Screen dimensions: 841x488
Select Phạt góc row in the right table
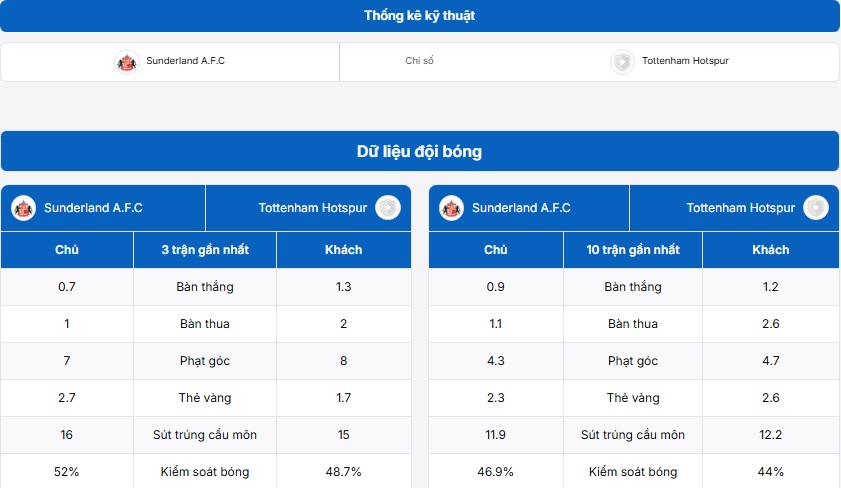pos(634,361)
